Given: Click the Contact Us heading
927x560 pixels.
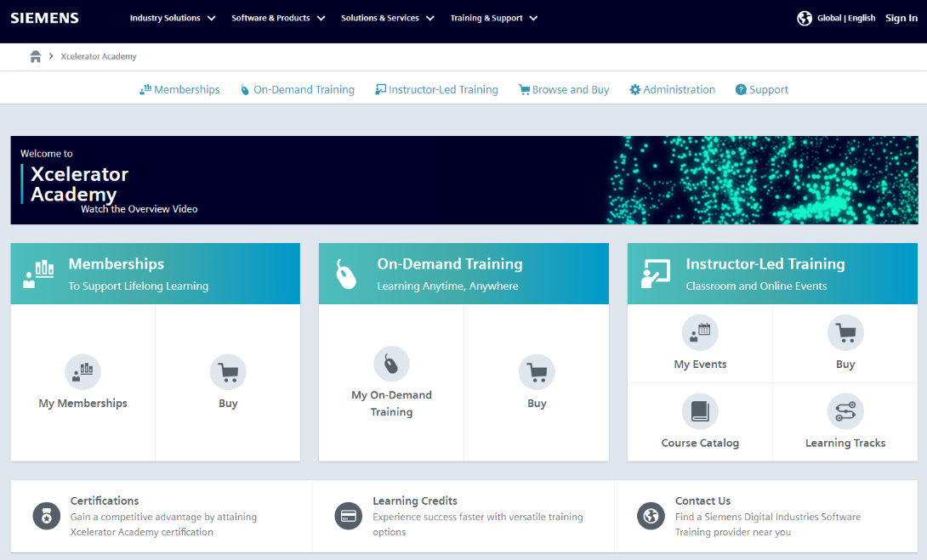Looking at the screenshot, I should tap(703, 501).
